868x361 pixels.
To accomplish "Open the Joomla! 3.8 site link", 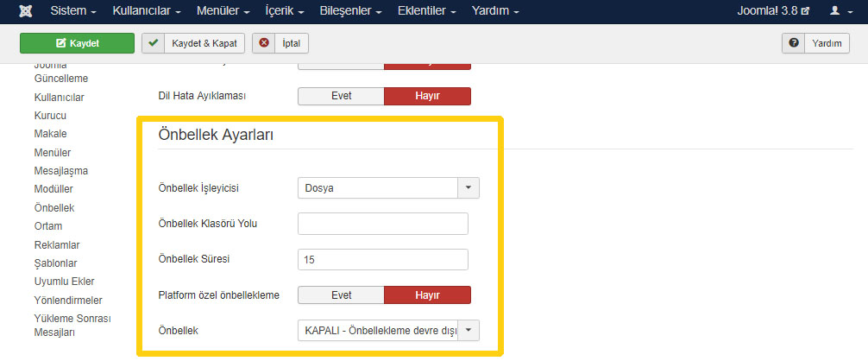I will 773,11.
